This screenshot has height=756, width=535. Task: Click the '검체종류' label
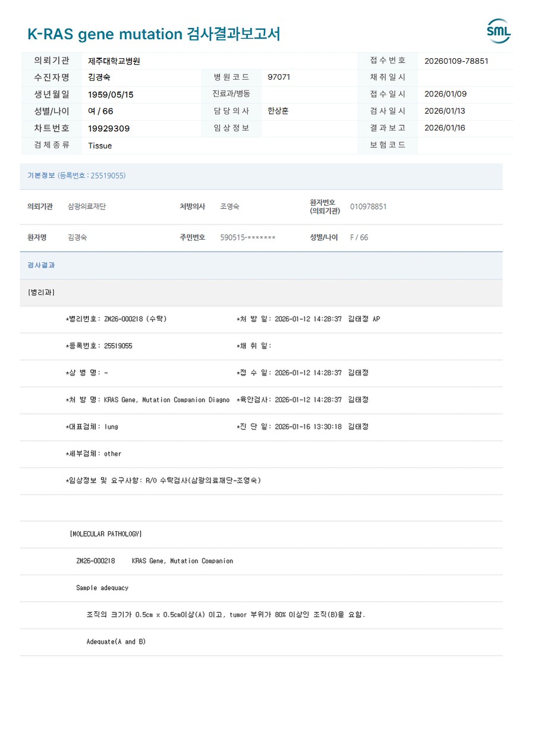[x=52, y=145]
